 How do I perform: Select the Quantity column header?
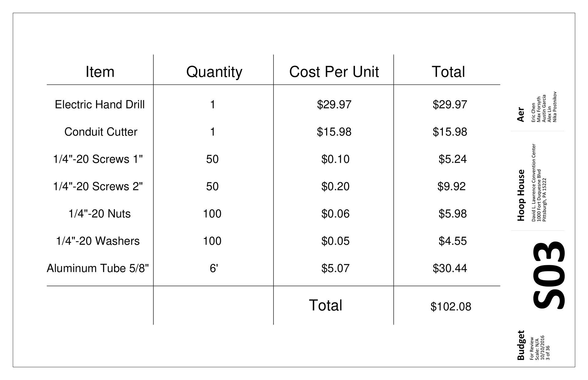(x=214, y=73)
